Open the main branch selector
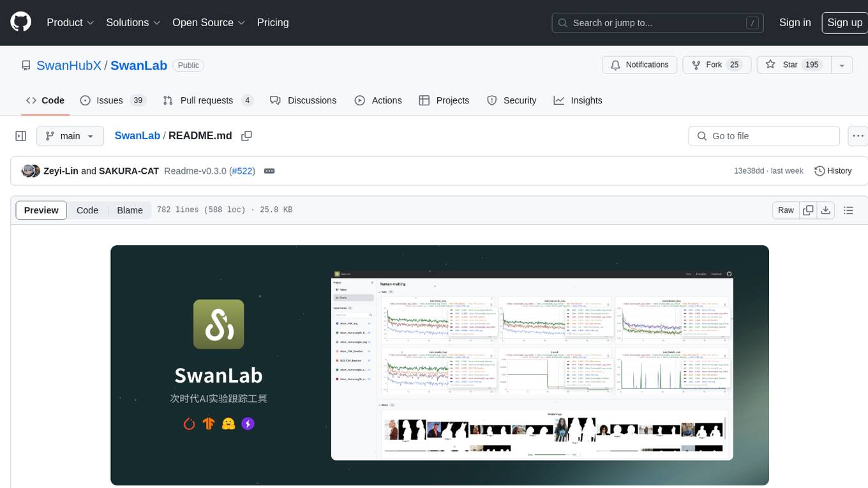The image size is (868, 488). click(x=70, y=136)
